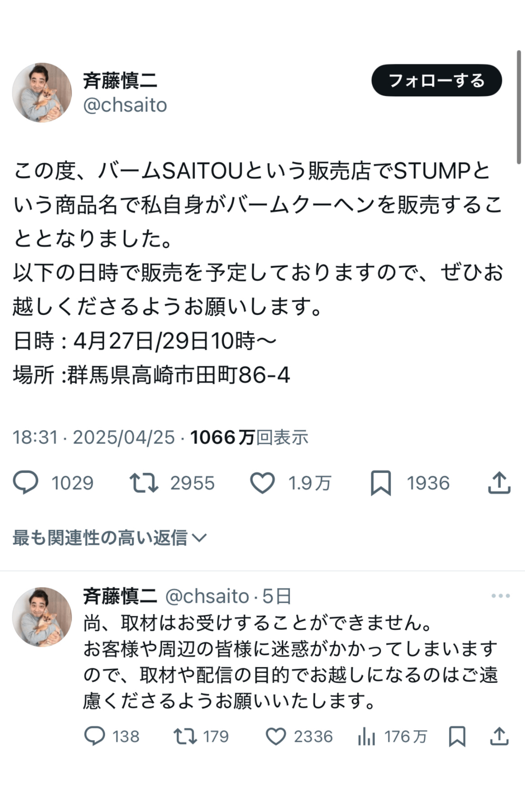Click the 1066万回表示 view count
Screen dimensions: 525x812
(x=249, y=437)
